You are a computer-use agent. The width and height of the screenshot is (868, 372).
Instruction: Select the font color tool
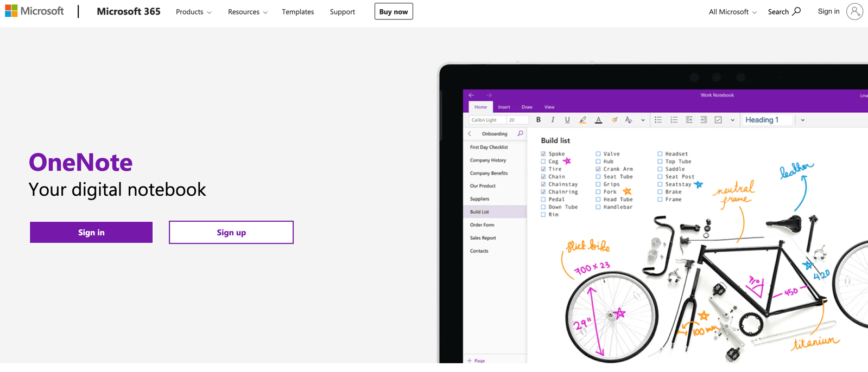click(x=598, y=120)
